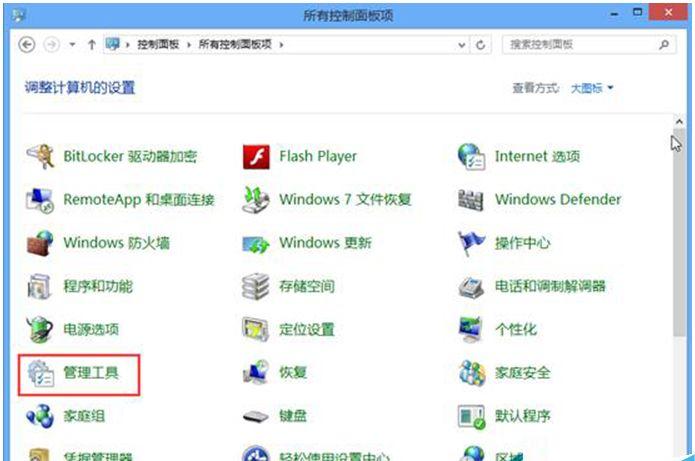Open the 程序和功能 text link
The image size is (695, 461).
pyautogui.click(x=98, y=286)
